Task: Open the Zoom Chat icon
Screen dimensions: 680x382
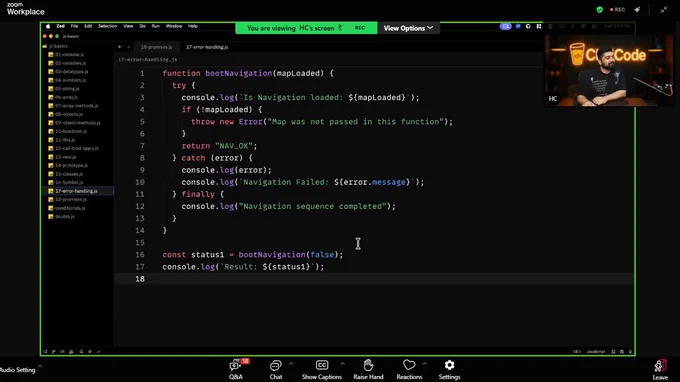Action: point(276,366)
